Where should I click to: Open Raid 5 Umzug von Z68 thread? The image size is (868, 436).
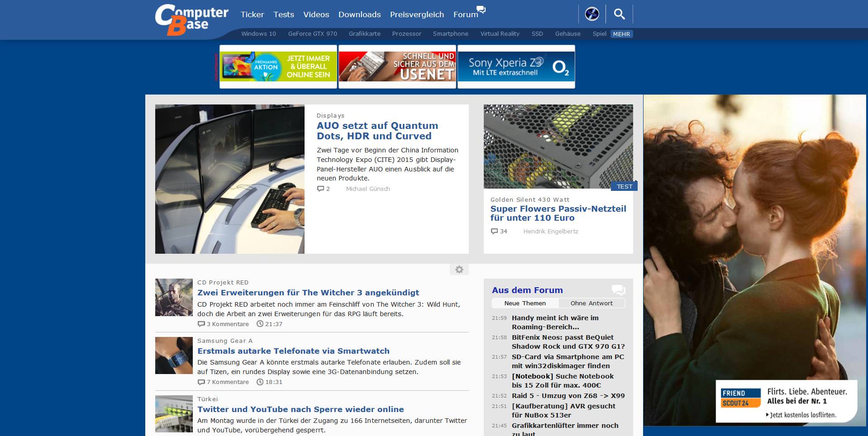pyautogui.click(x=568, y=396)
